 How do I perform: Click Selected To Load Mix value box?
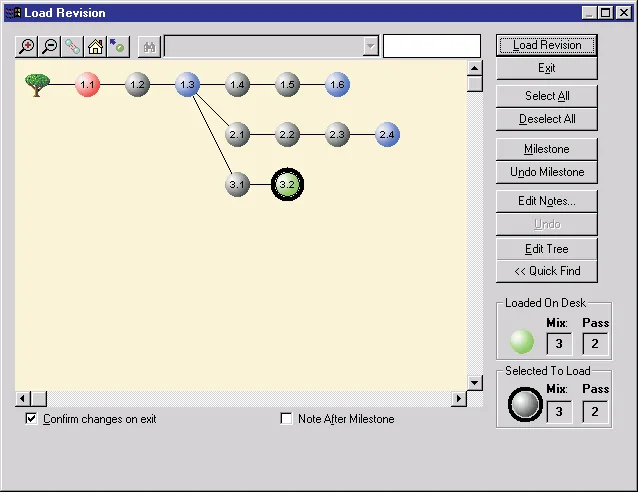coord(559,412)
